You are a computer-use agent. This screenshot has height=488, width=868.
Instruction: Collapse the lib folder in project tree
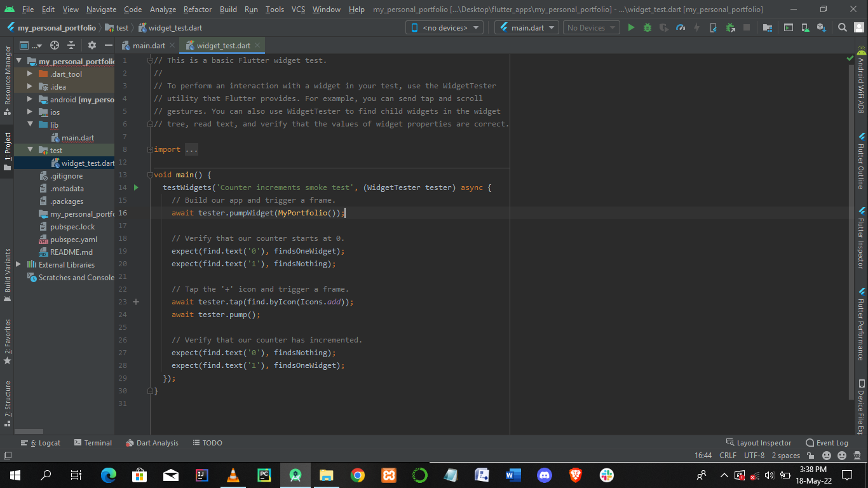click(30, 125)
